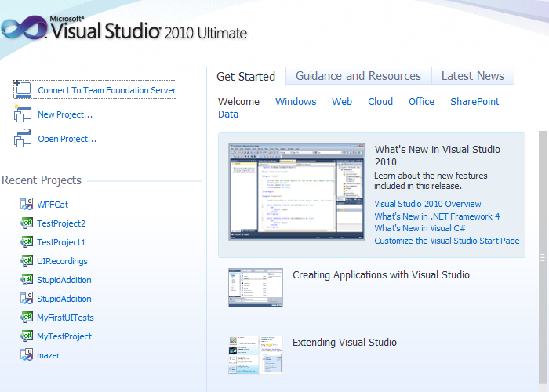Click the TestProject1 C# project icon

coord(27,241)
